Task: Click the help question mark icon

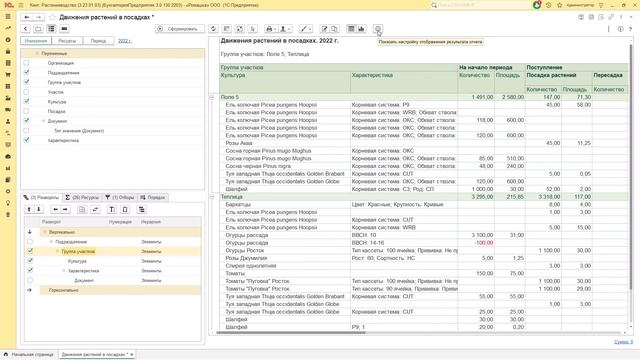Action: (x=631, y=29)
